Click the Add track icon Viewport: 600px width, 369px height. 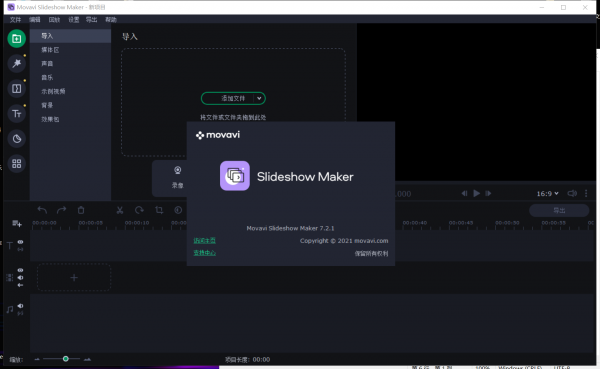point(16,224)
